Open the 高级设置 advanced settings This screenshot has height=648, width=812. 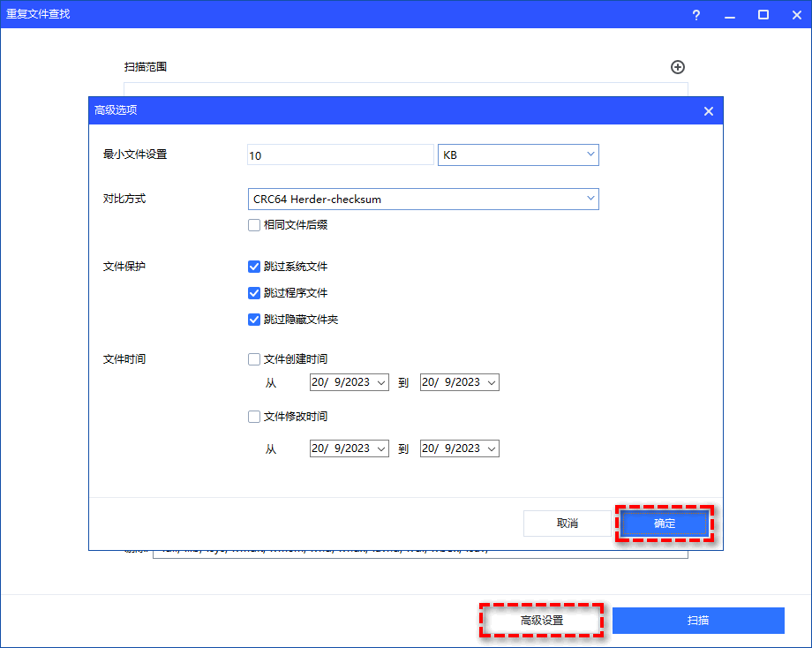click(x=541, y=621)
